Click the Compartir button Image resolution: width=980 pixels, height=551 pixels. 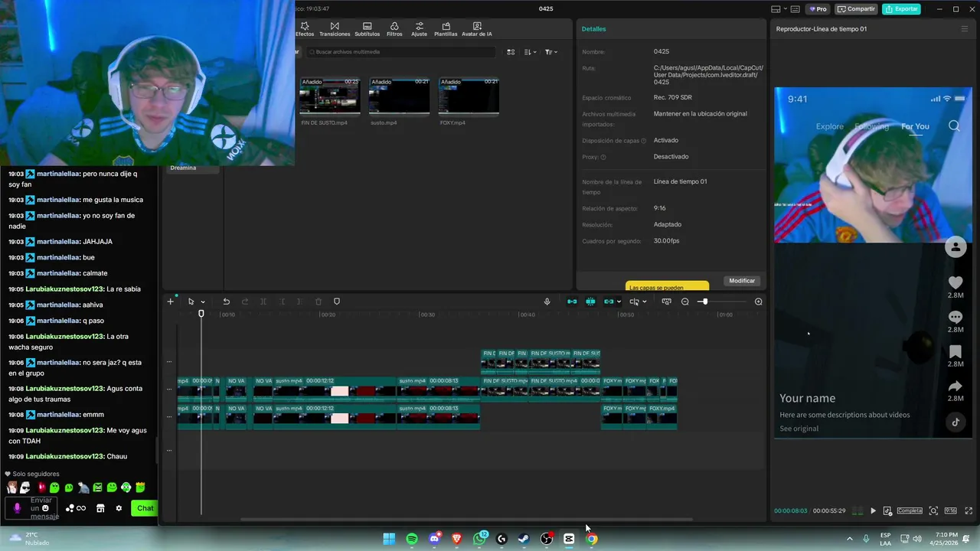pyautogui.click(x=856, y=9)
